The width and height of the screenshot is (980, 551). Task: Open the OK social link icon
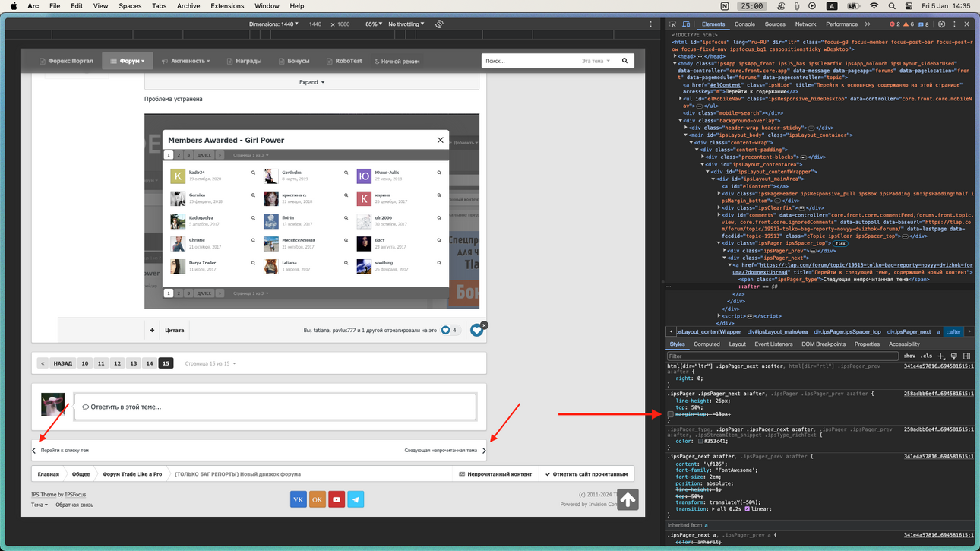pyautogui.click(x=317, y=499)
